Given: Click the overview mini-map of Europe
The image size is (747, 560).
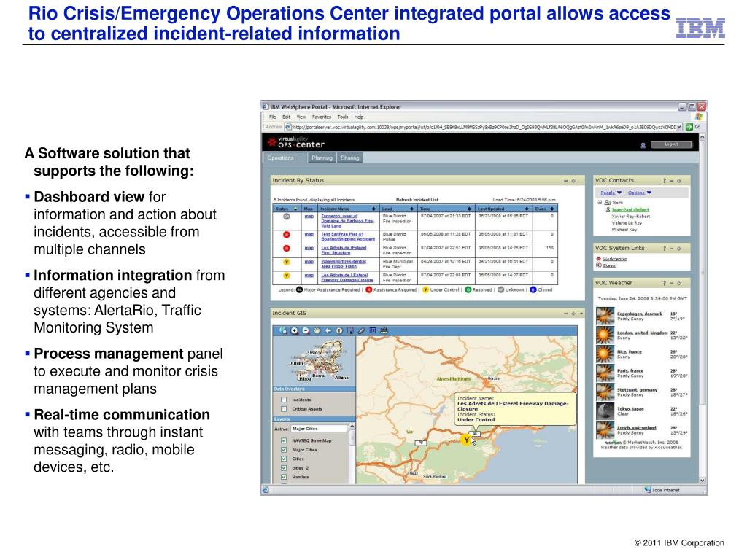Looking at the screenshot, I should pyautogui.click(x=314, y=360).
